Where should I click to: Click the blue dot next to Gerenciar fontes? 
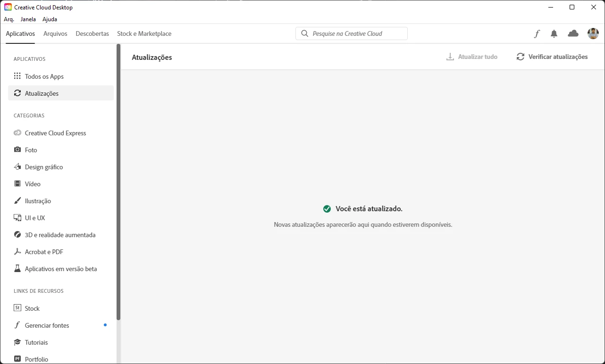105,325
